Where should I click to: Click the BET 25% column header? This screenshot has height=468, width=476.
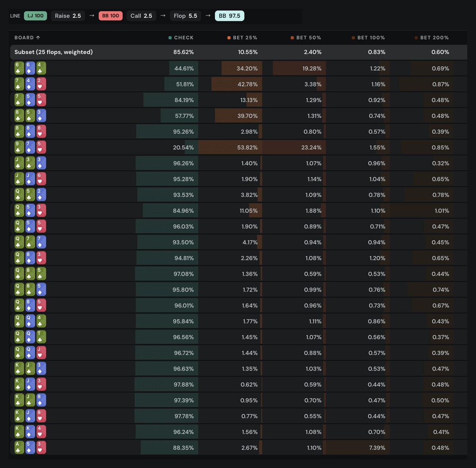242,38
